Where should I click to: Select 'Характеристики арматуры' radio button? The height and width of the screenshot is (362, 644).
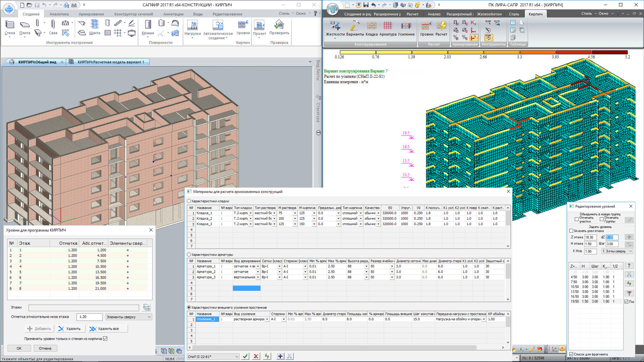[x=189, y=254]
